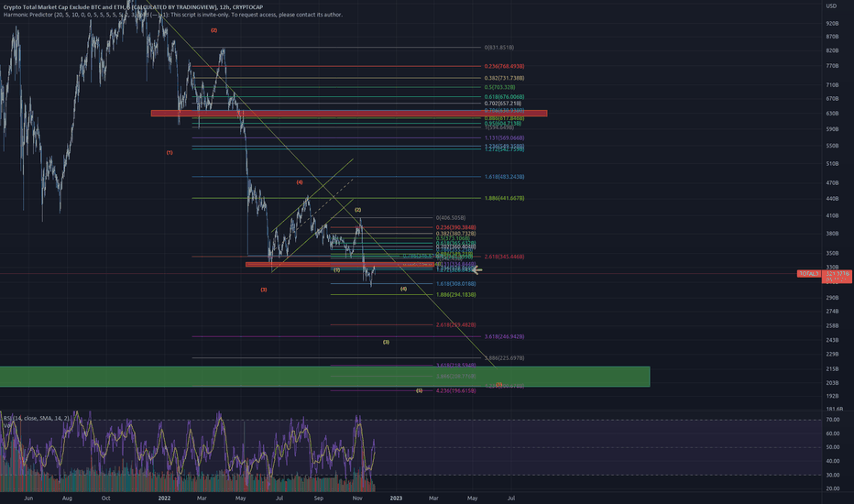
Task: Click the 2023 label on time axis
Action: [396, 498]
